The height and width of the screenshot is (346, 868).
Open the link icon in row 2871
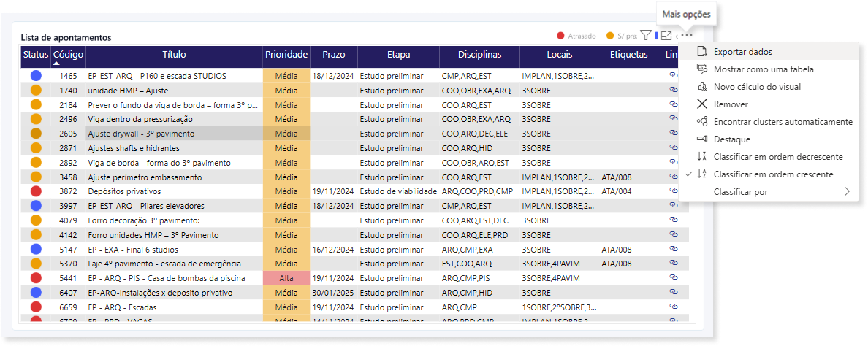click(x=673, y=147)
